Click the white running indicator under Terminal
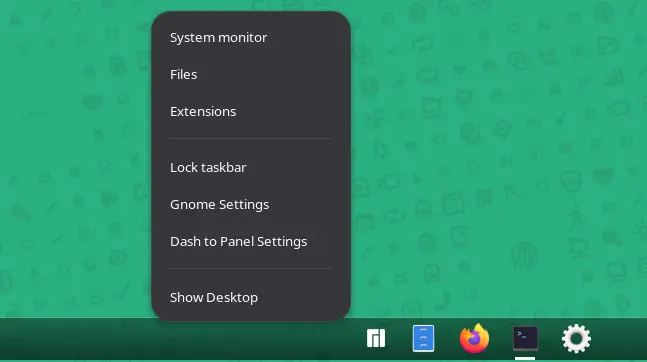The width and height of the screenshot is (647, 362). coord(525,359)
